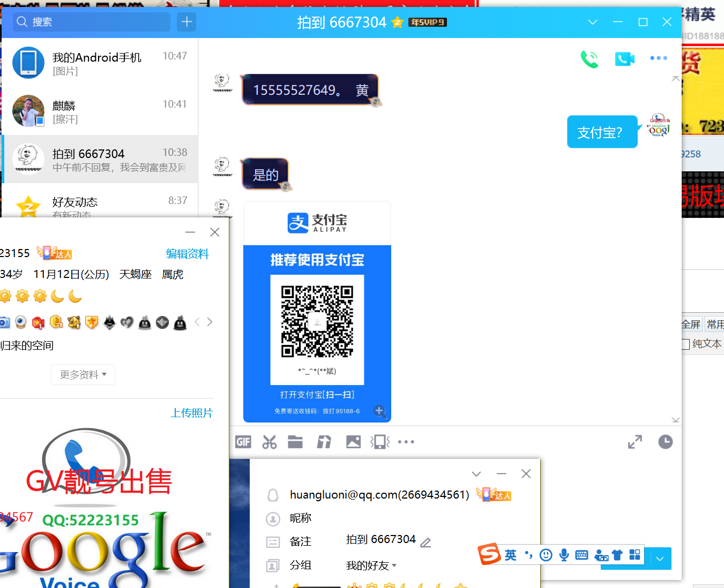
Task: Open the send file folder icon
Action: [295, 442]
